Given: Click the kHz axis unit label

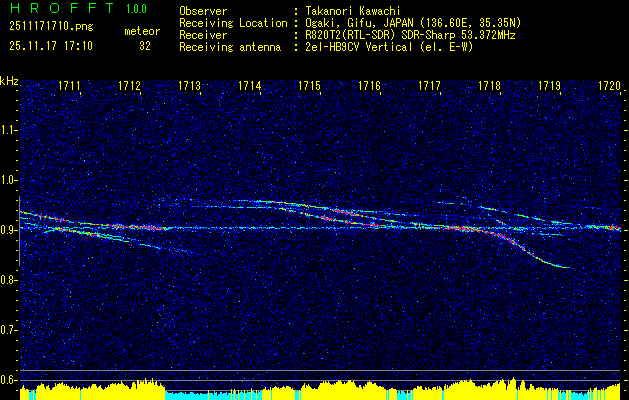Looking at the screenshot, I should (x=9, y=81).
